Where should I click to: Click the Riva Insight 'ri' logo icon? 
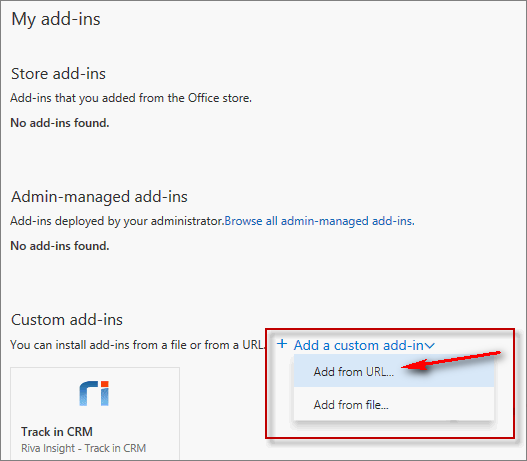(x=94, y=393)
